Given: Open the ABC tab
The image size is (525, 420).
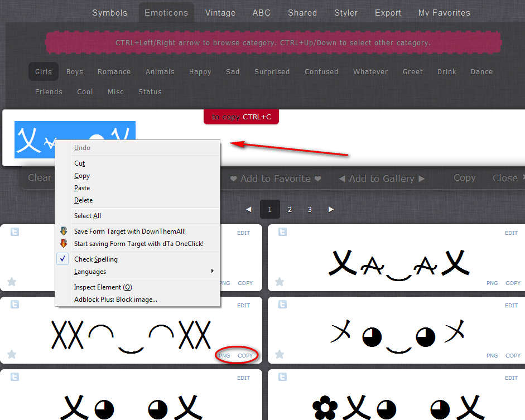Looking at the screenshot, I should point(262,13).
